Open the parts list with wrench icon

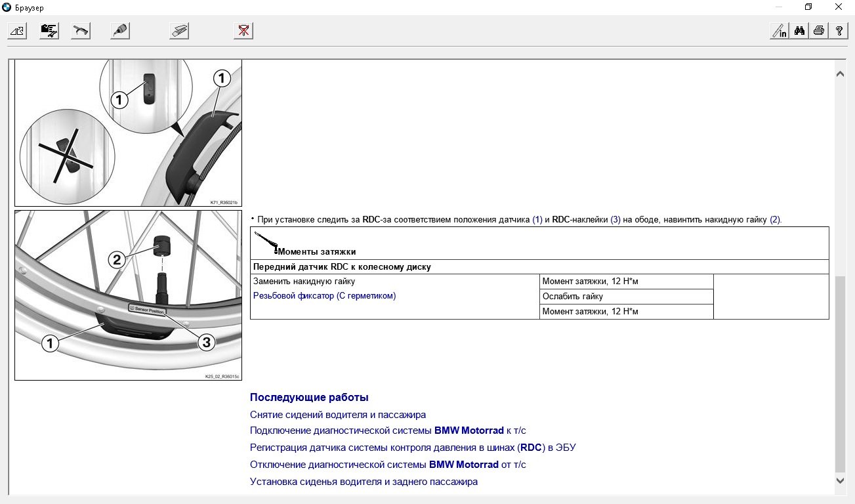click(x=49, y=31)
